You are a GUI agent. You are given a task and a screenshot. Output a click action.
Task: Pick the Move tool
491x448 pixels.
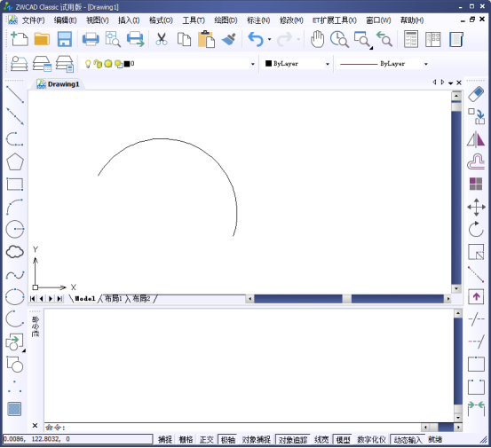point(476,207)
